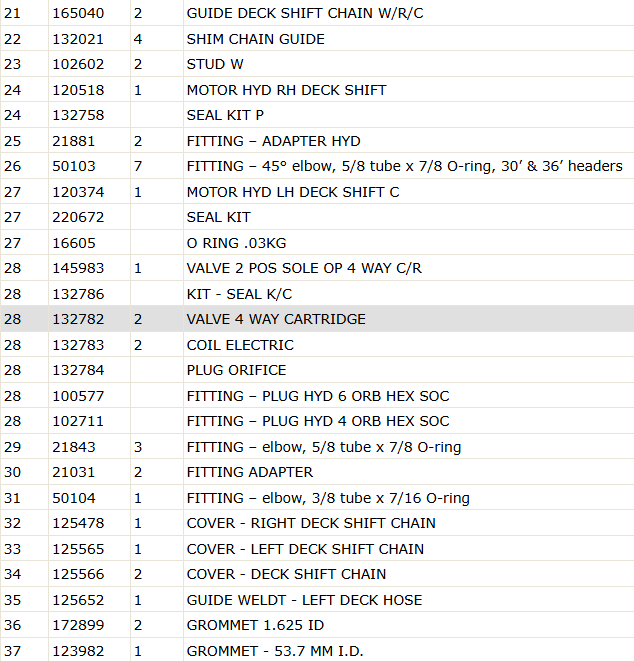634x661 pixels.
Task: Select COVER - RIGHT DECK SHIFT CHAIN
Action: (x=317, y=523)
